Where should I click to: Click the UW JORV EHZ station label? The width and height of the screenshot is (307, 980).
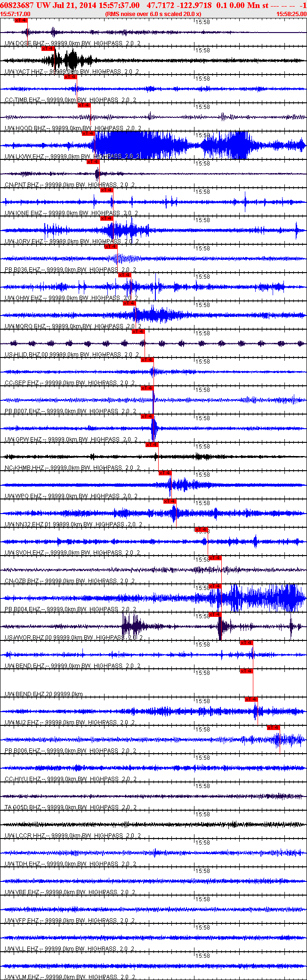tap(24, 241)
